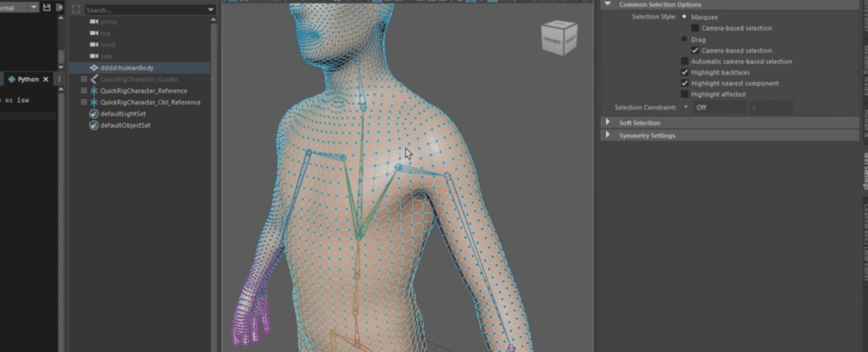Click the Selection Style label
This screenshot has width=868, height=352.
654,17
